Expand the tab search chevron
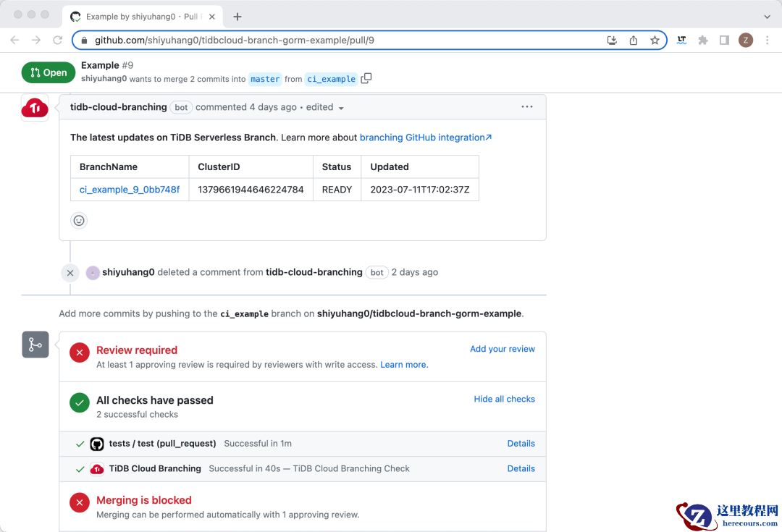This screenshot has width=782, height=532. [768, 16]
